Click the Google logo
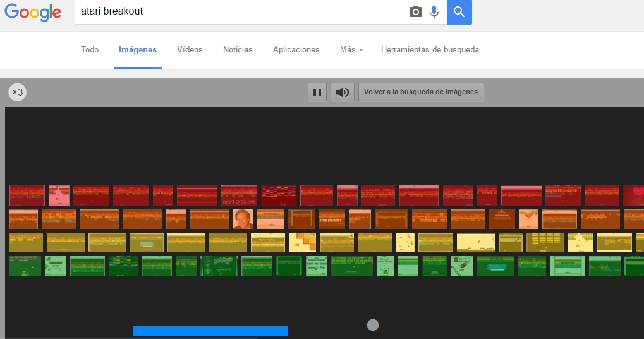This screenshot has width=644, height=339. coord(33,12)
